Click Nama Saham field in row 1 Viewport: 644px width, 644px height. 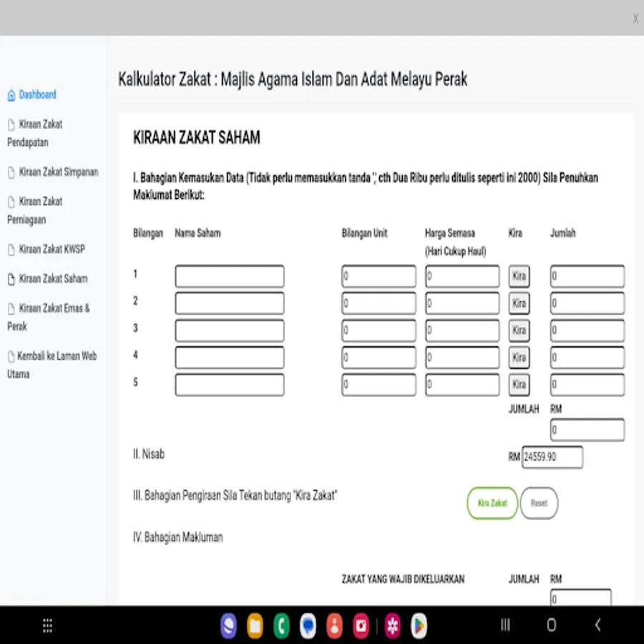pyautogui.click(x=230, y=276)
